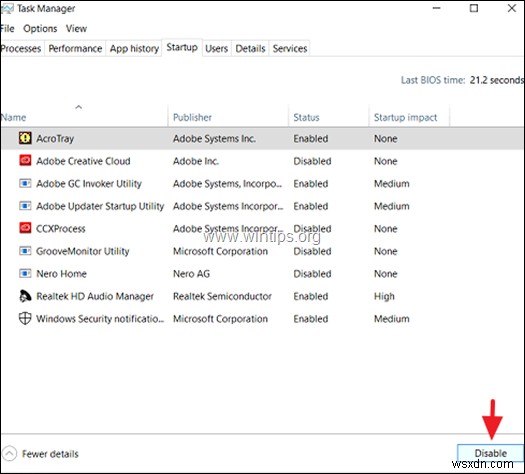Collapse view using Fewer details arrow icon
Viewport: 525px width, 474px height.
[9, 454]
